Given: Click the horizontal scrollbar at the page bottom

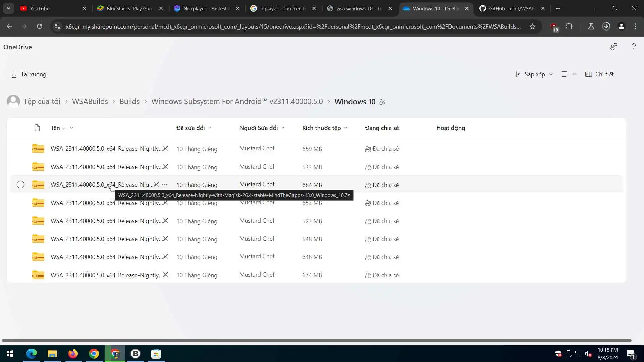Looking at the screenshot, I should point(316,340).
